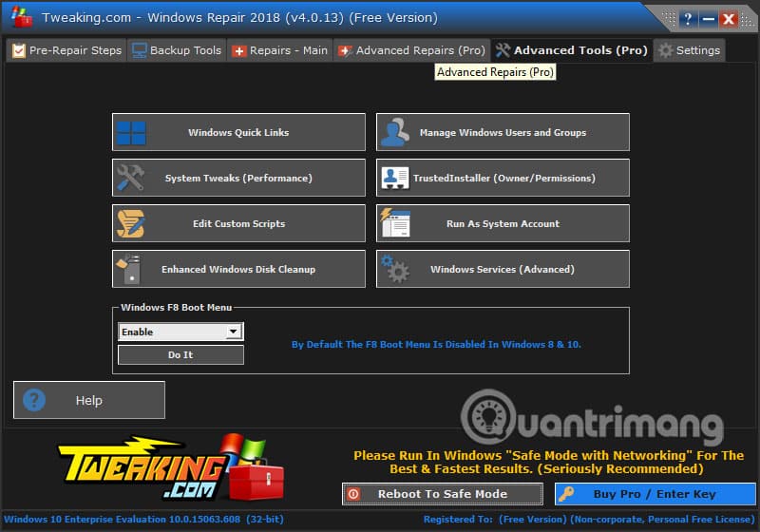This screenshot has height=532, width=760.
Task: Open Manage Windows Users and Groups
Action: 503,132
